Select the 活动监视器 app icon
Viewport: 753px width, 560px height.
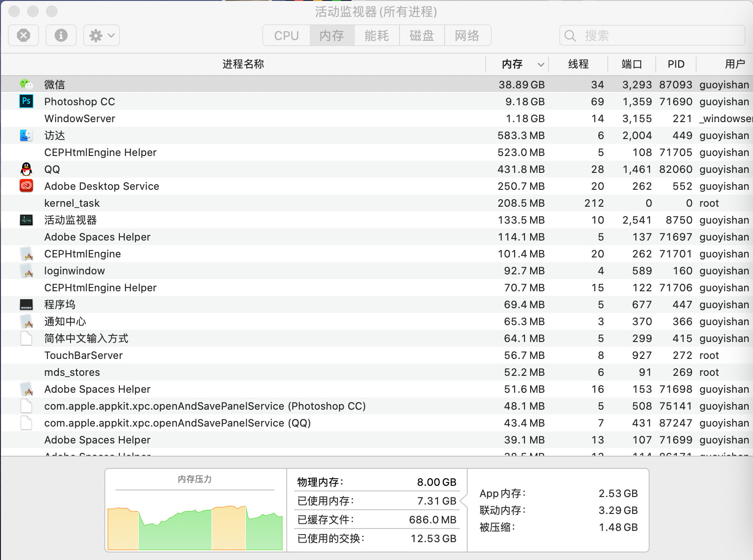26,220
